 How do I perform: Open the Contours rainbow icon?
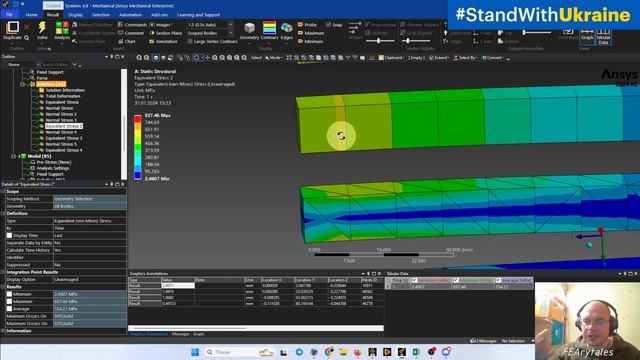click(269, 28)
